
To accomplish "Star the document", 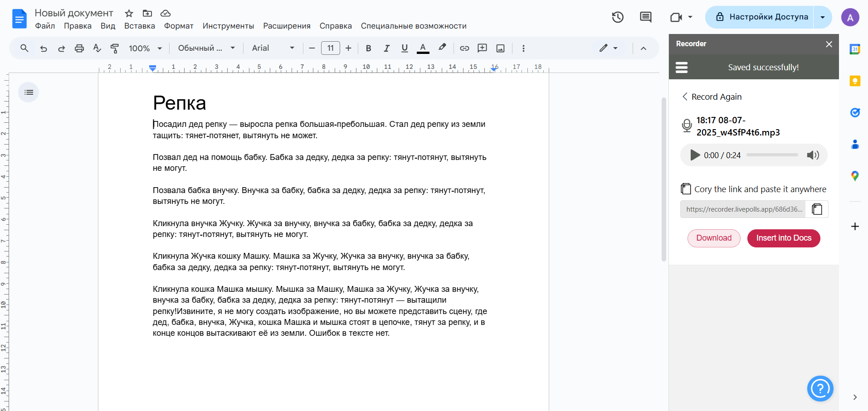I will pos(129,13).
